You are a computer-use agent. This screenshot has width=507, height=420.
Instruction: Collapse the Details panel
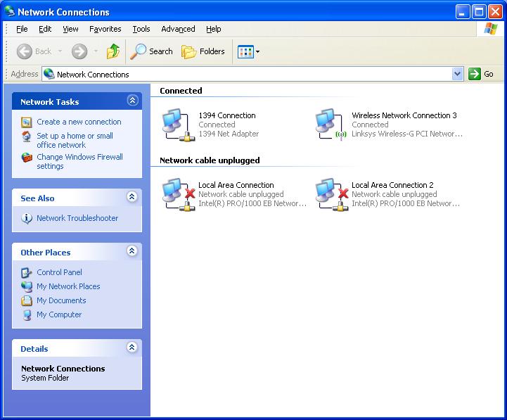(x=131, y=348)
